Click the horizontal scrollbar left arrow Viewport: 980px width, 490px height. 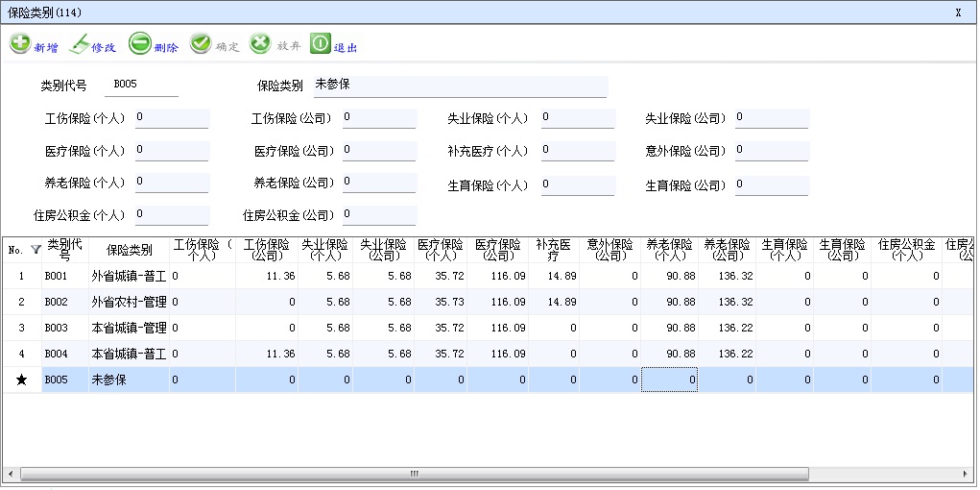10,475
